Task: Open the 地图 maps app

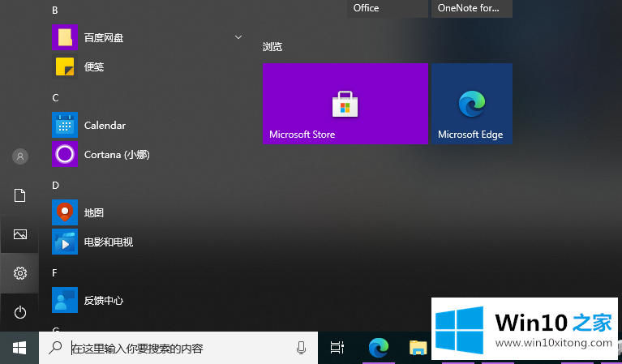Action: tap(65, 212)
